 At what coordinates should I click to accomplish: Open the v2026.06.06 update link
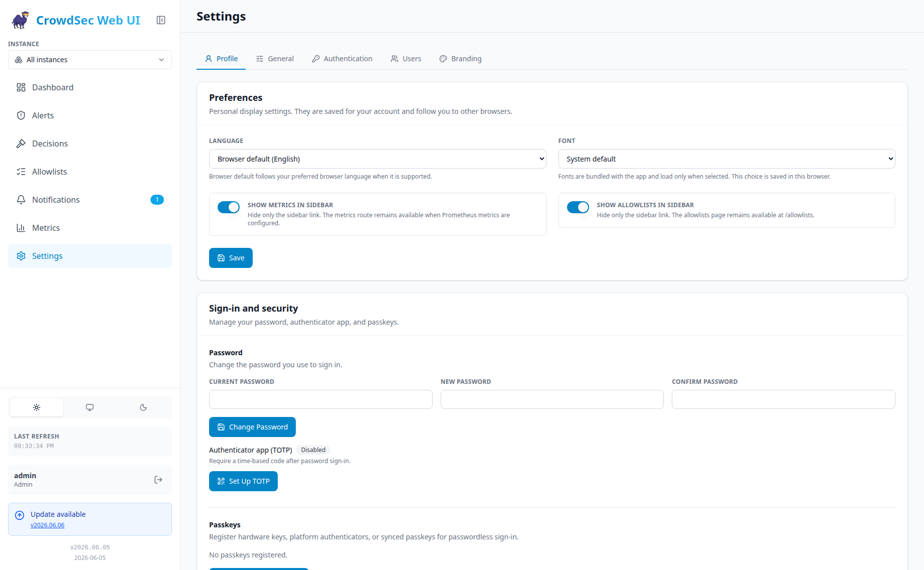point(48,525)
